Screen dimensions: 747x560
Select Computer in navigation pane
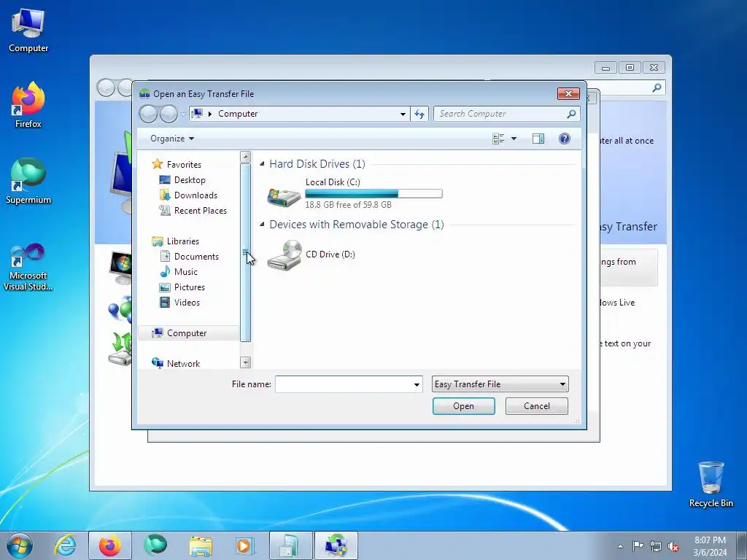pyautogui.click(x=189, y=332)
